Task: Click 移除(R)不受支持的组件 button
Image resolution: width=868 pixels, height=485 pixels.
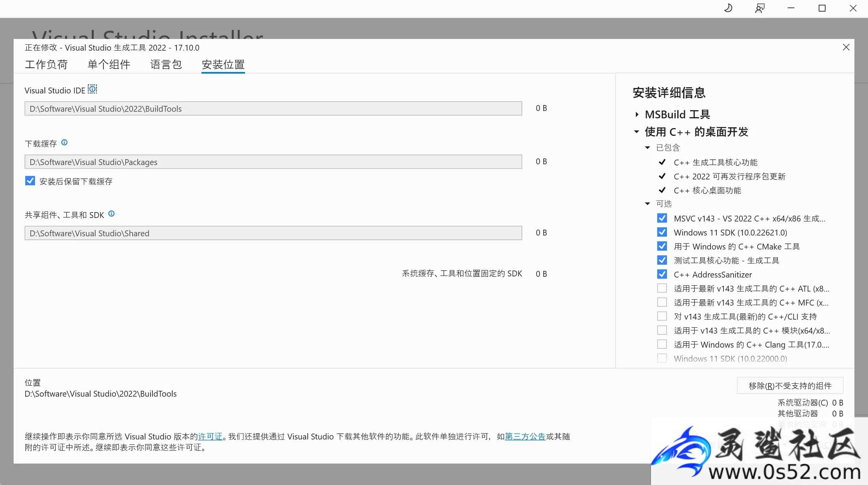Action: (x=790, y=385)
